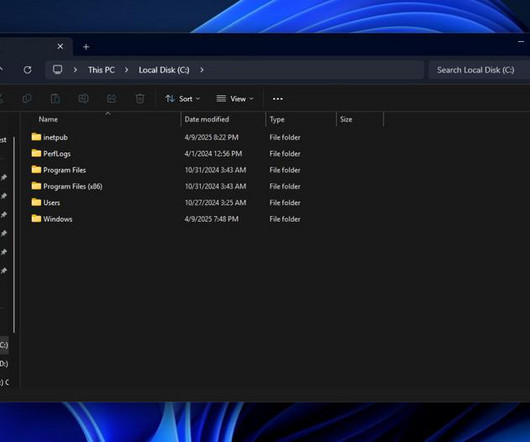The width and height of the screenshot is (530, 442).
Task: Expand chevron before This PC breadcrumb
Action: click(x=75, y=70)
